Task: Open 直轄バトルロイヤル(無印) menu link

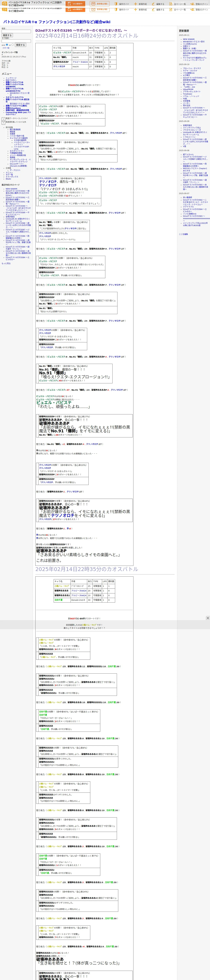Action: point(16,106)
